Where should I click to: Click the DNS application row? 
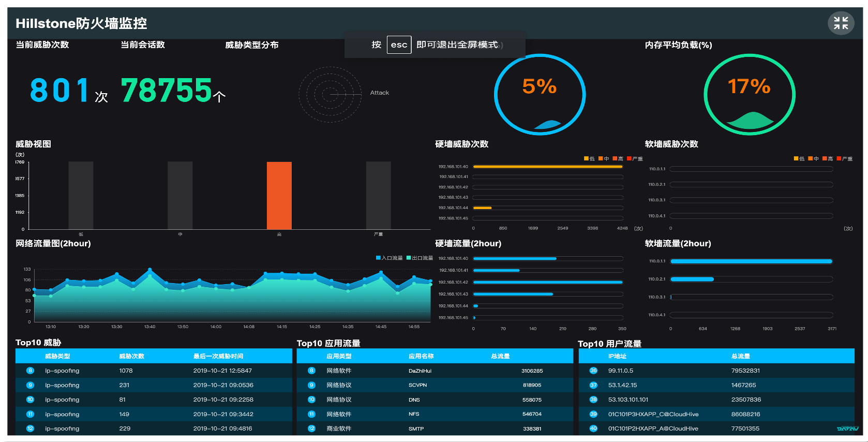point(435,400)
